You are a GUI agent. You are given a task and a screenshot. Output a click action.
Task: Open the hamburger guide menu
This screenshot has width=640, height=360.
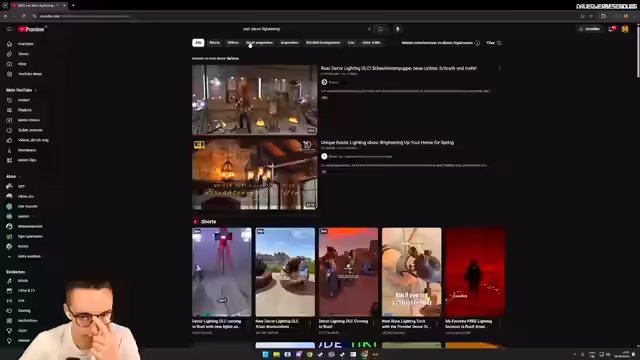pyautogui.click(x=9, y=29)
